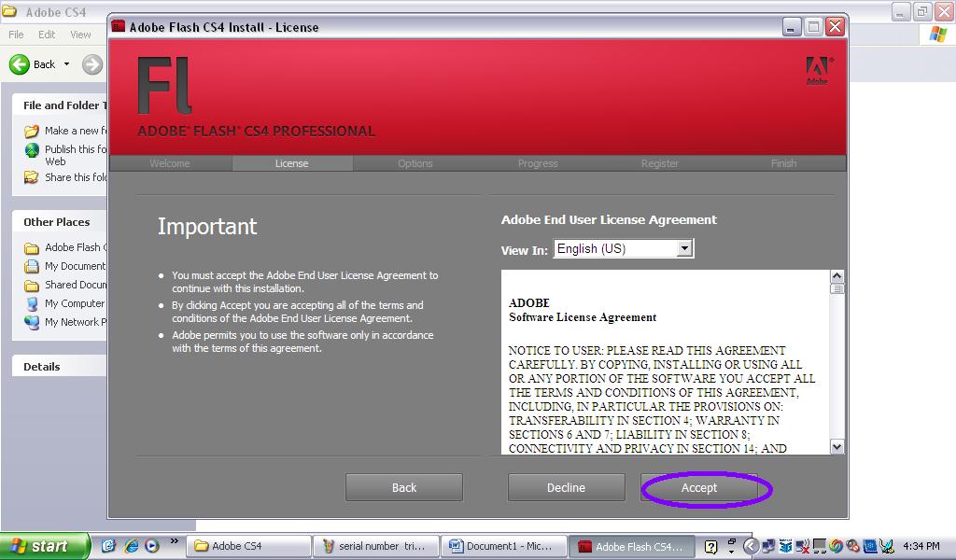Click the Fl Flash logo in header
This screenshot has height=560, width=956.
tap(164, 85)
